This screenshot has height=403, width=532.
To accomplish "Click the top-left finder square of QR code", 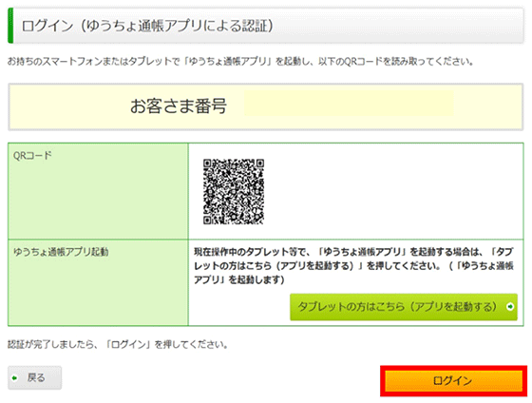I will tap(208, 163).
